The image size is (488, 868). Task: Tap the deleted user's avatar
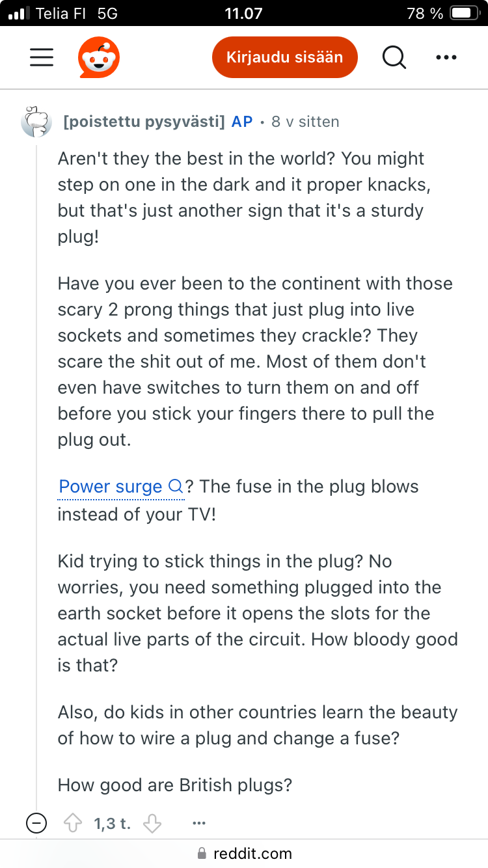(37, 122)
